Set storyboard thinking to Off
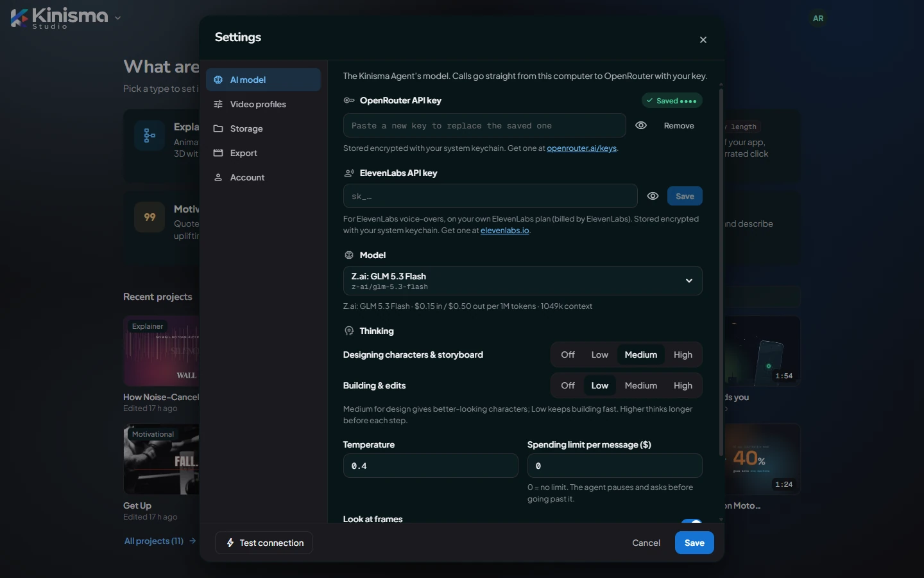This screenshot has height=578, width=924. tap(568, 355)
